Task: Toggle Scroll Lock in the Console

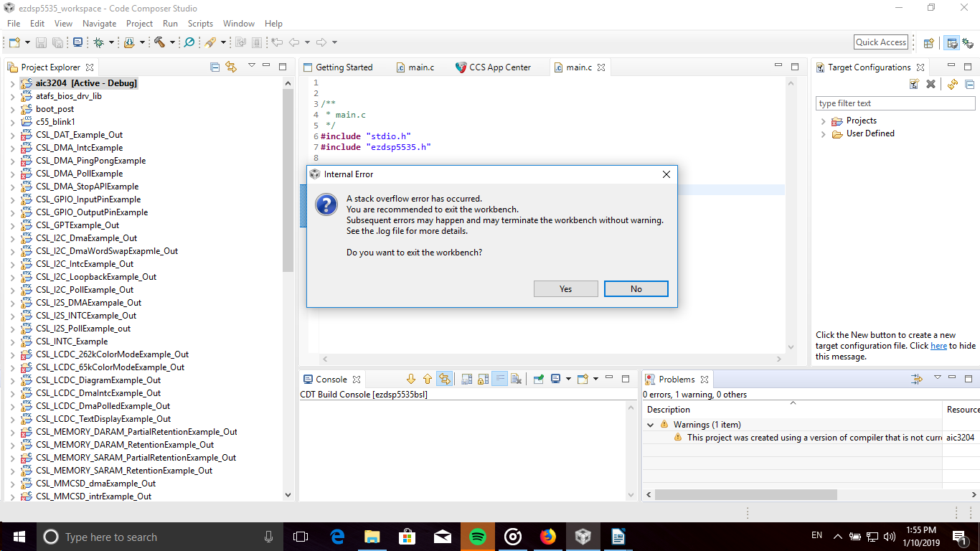Action: click(x=483, y=379)
